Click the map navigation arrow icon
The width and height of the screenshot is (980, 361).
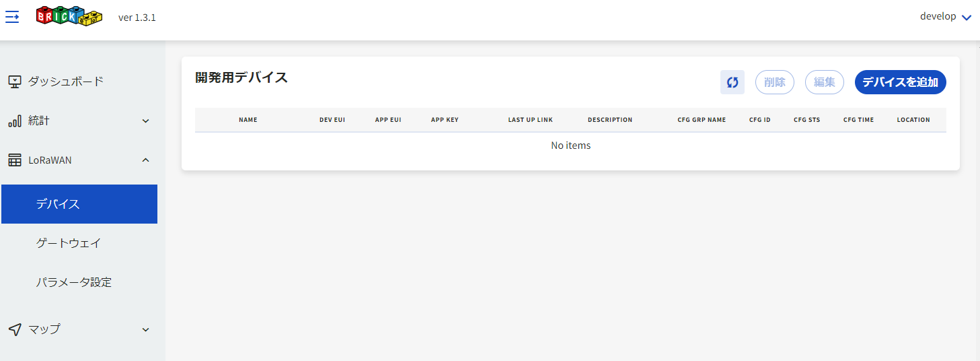coord(15,329)
